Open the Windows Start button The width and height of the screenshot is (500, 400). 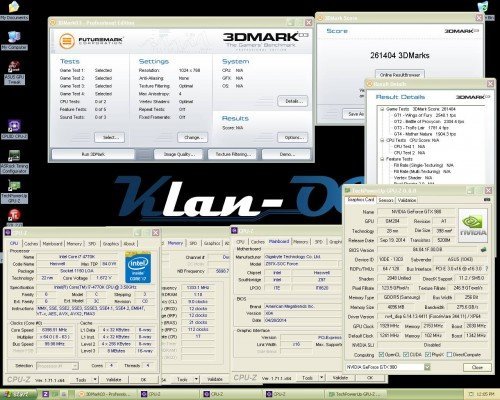[18, 394]
